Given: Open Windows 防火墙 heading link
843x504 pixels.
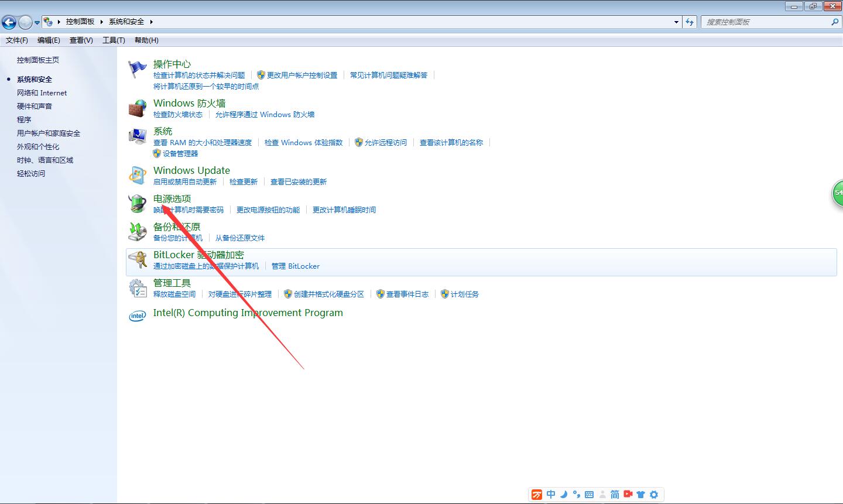Looking at the screenshot, I should pyautogui.click(x=190, y=103).
